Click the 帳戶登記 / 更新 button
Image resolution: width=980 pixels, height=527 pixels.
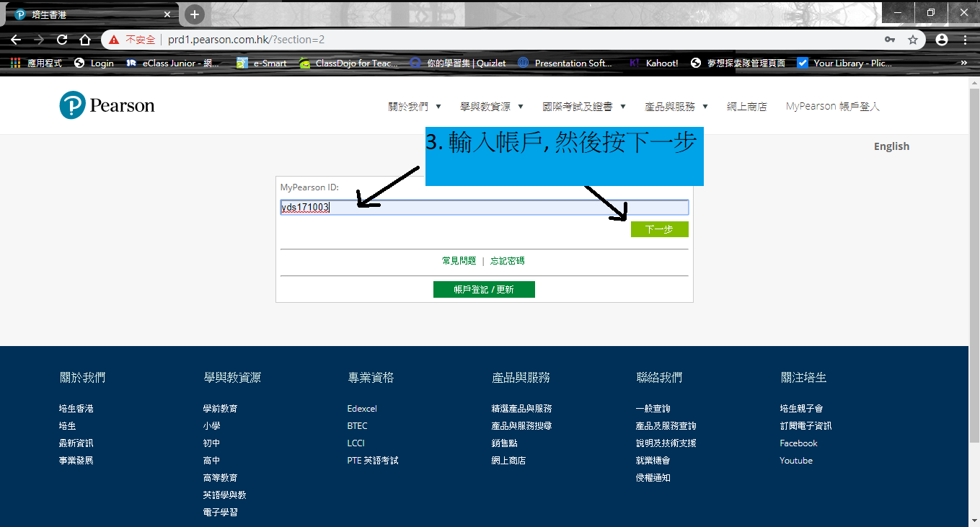tap(484, 289)
